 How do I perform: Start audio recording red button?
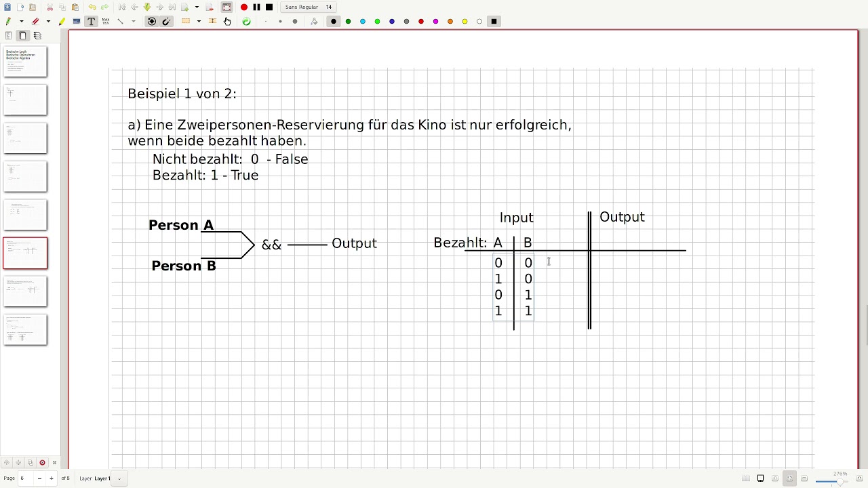point(244,7)
